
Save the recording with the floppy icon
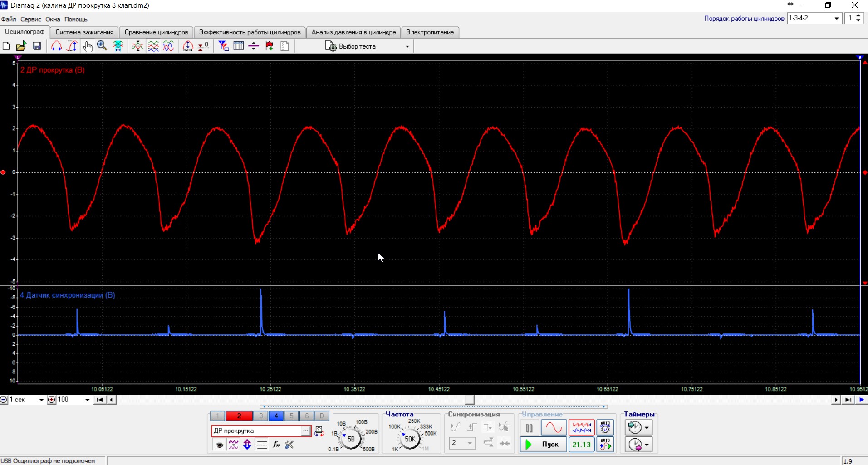click(37, 46)
